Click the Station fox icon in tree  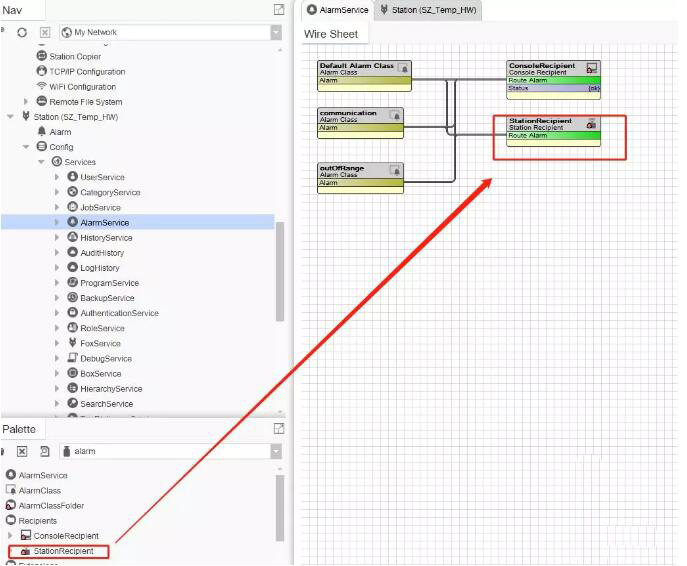26,117
